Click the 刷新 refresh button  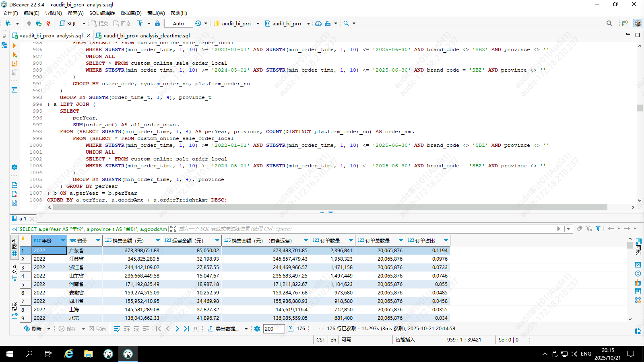click(x=33, y=329)
